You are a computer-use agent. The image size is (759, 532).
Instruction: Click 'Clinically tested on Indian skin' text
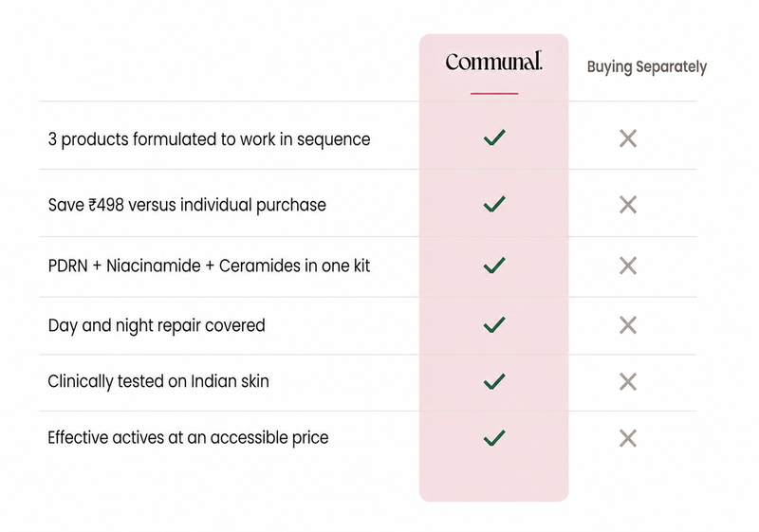158,381
